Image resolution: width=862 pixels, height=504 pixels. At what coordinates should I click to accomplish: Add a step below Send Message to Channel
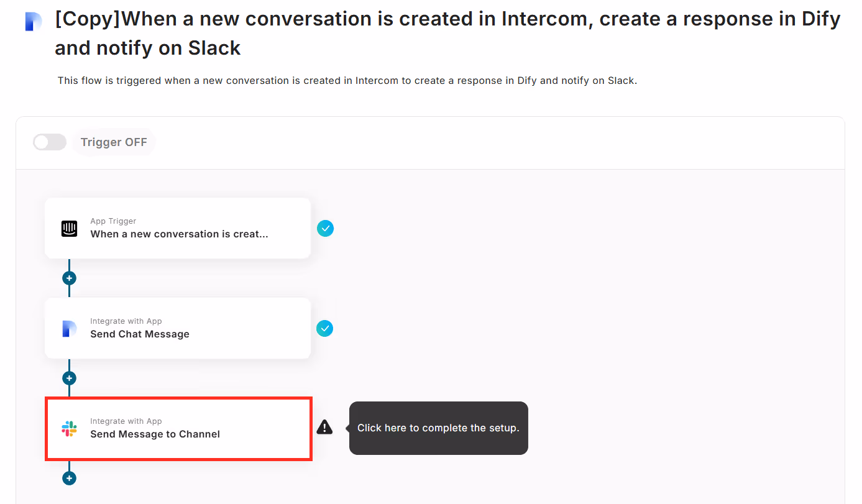point(69,479)
